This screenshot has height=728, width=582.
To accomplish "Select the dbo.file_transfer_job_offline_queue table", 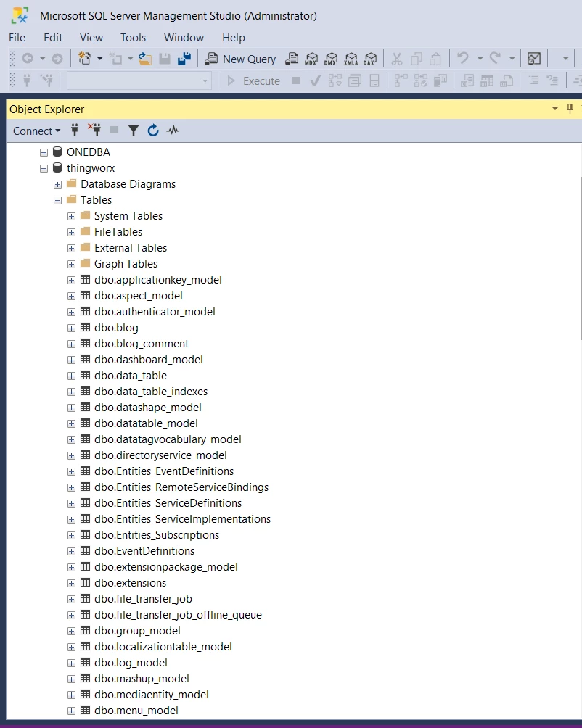I will click(178, 615).
